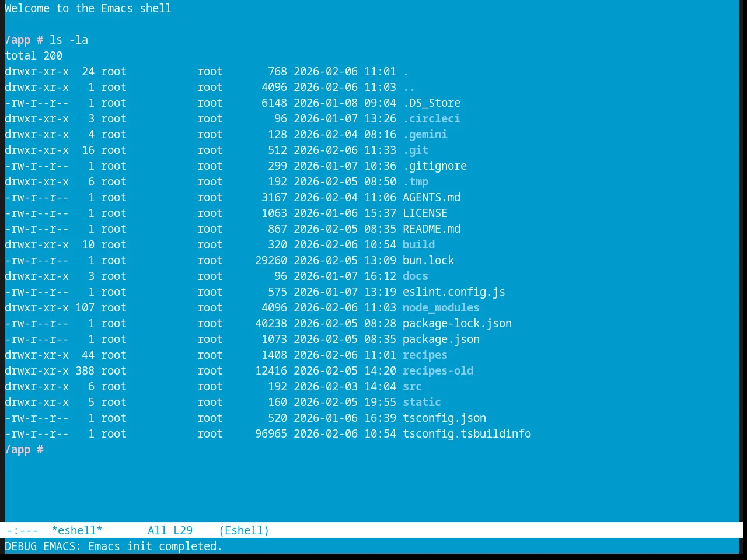Click the size value 40238

point(271,323)
